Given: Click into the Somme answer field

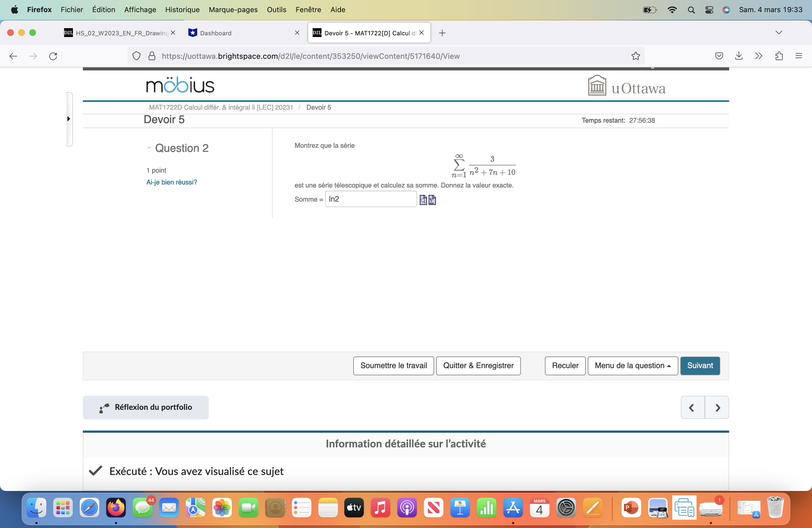Looking at the screenshot, I should [x=371, y=199].
